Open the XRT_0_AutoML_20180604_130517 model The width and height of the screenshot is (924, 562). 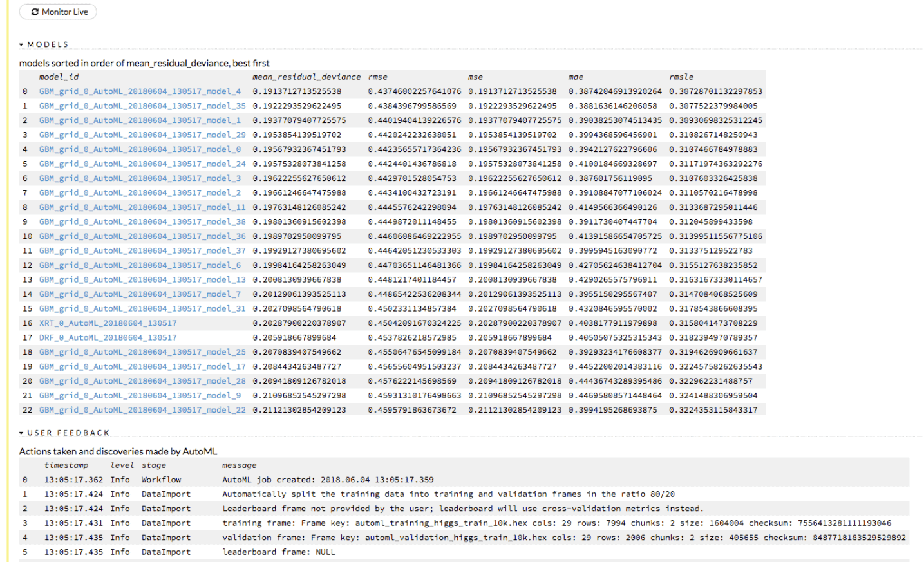(x=108, y=323)
